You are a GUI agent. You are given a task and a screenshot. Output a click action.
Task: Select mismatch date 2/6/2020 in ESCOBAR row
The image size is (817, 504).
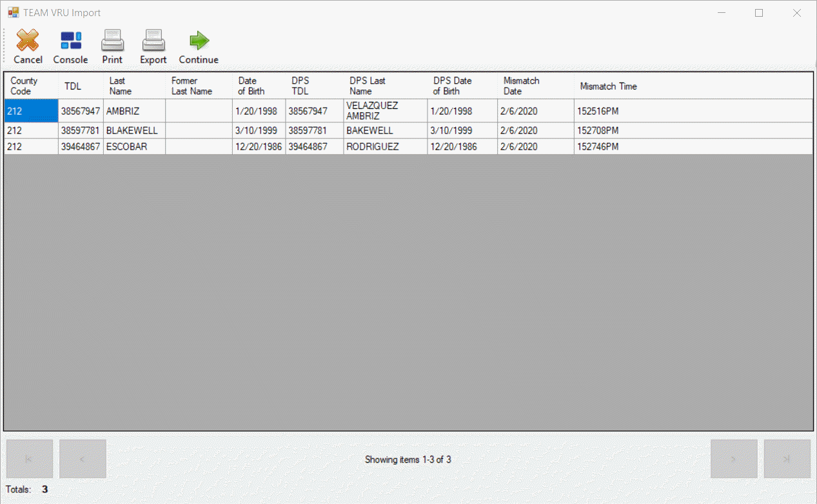(x=536, y=146)
